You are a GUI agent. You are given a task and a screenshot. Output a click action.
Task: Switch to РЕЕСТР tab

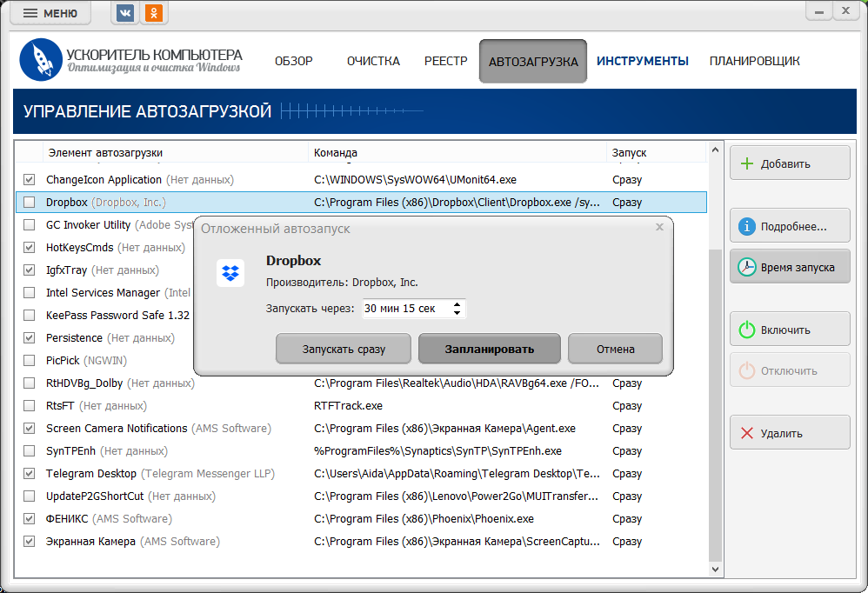click(x=445, y=61)
